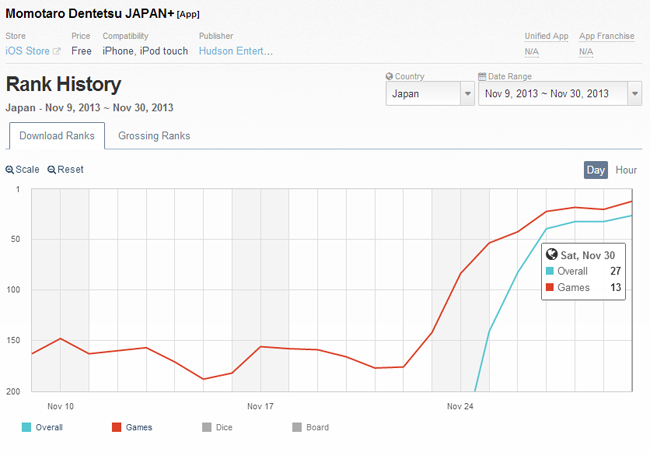650x455 pixels.
Task: Click the globe icon next to Country
Action: (389, 76)
